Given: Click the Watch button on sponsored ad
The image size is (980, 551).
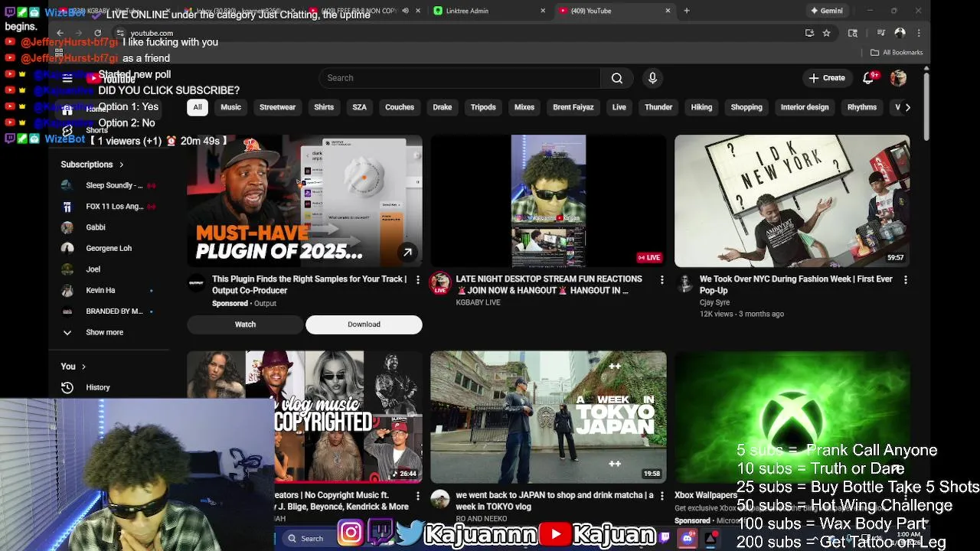Looking at the screenshot, I should tap(245, 324).
